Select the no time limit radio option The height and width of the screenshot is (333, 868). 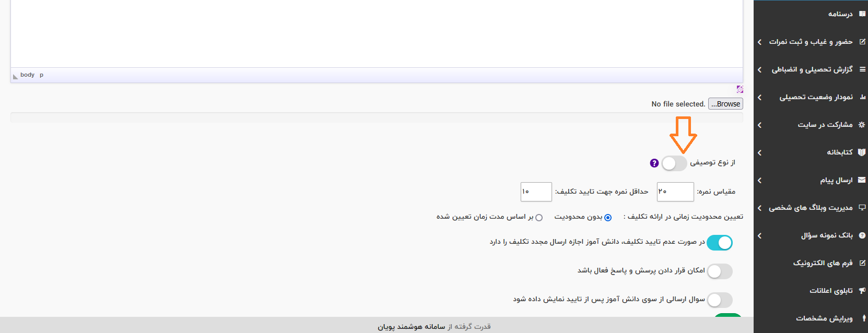(x=608, y=218)
